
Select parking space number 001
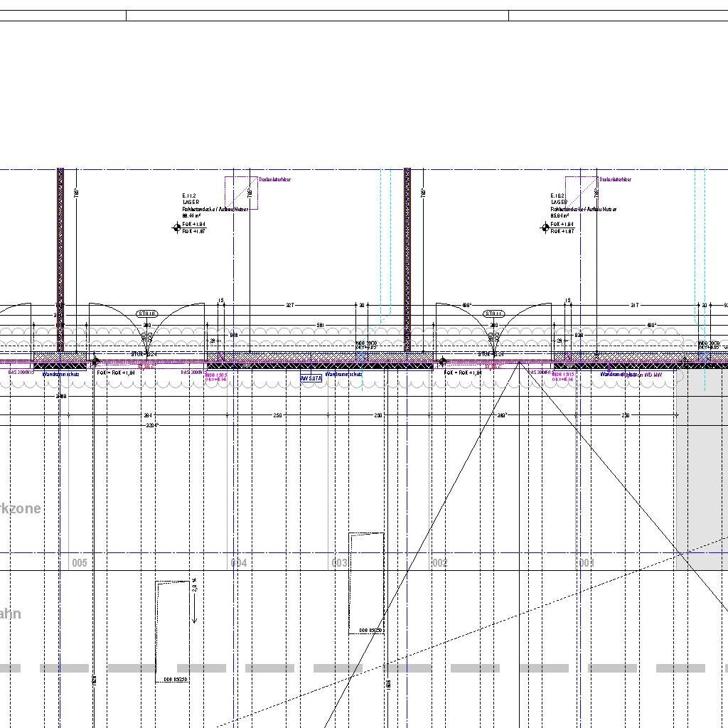[x=587, y=563]
